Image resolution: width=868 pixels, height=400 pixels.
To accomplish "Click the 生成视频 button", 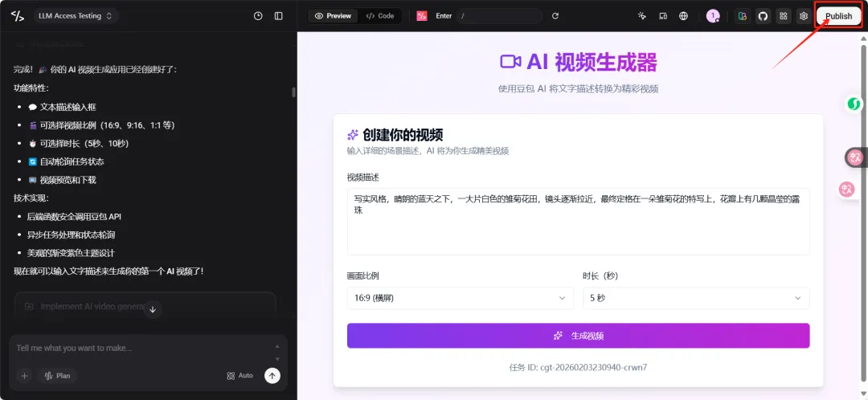I will click(578, 336).
